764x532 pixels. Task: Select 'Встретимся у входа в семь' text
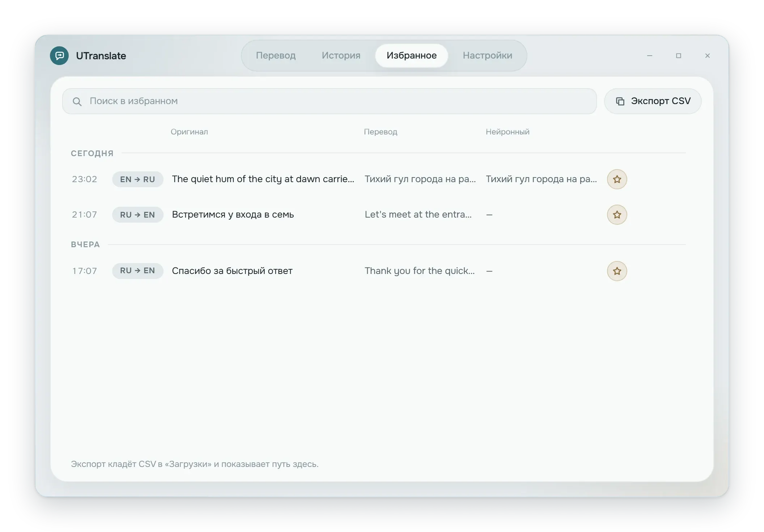(233, 214)
